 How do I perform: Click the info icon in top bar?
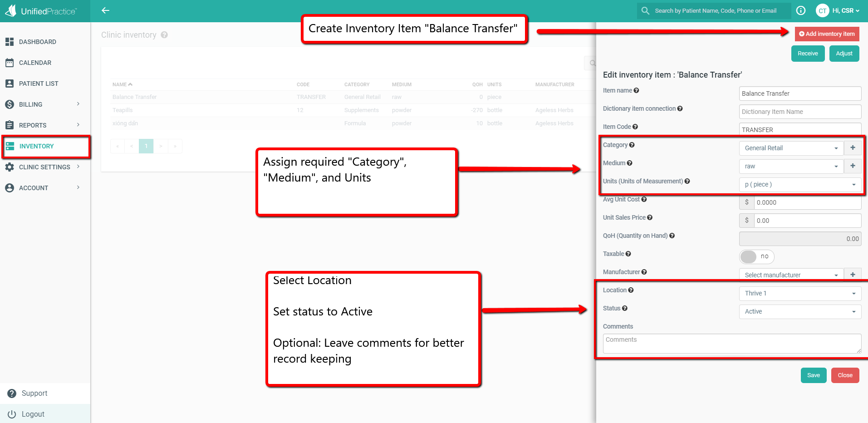(x=801, y=10)
